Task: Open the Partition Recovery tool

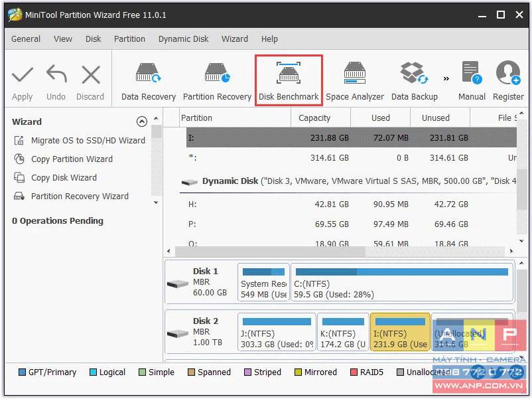Action: tap(217, 81)
